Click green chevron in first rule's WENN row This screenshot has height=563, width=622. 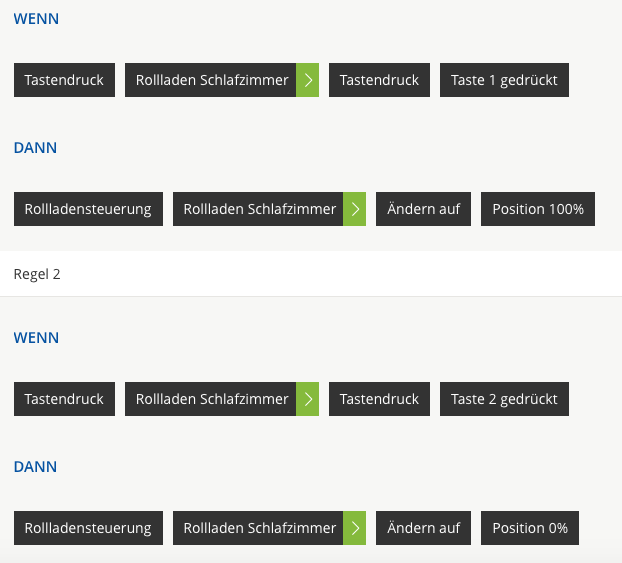click(x=307, y=80)
